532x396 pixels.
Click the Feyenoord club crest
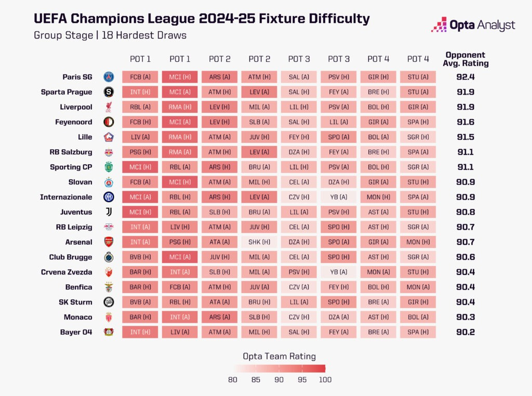[x=109, y=122]
